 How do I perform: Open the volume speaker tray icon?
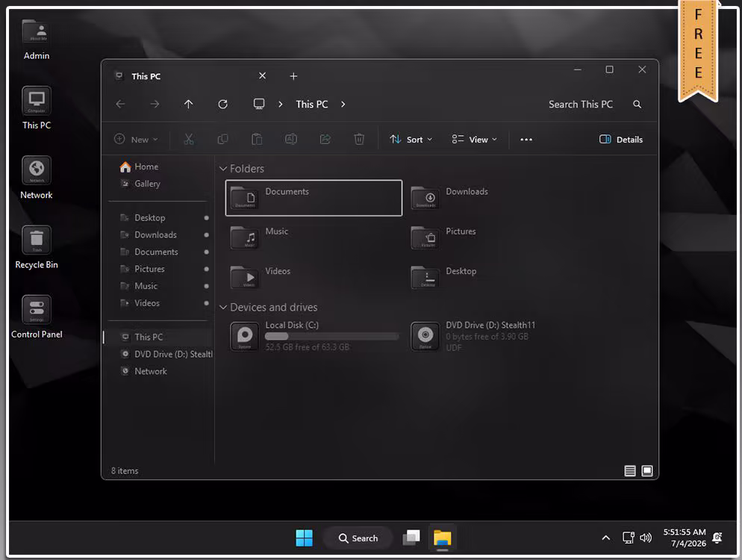pos(646,538)
